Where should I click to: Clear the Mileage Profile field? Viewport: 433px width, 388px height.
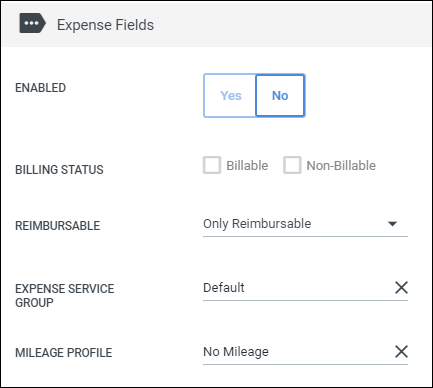coord(401,351)
